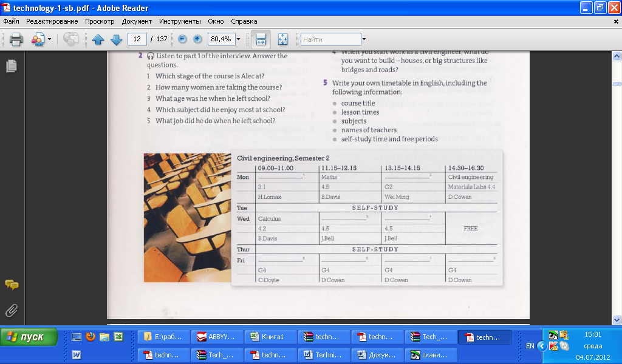The image size is (622, 364).
Task: Open the Comments panel in sidebar
Action: click(11, 285)
